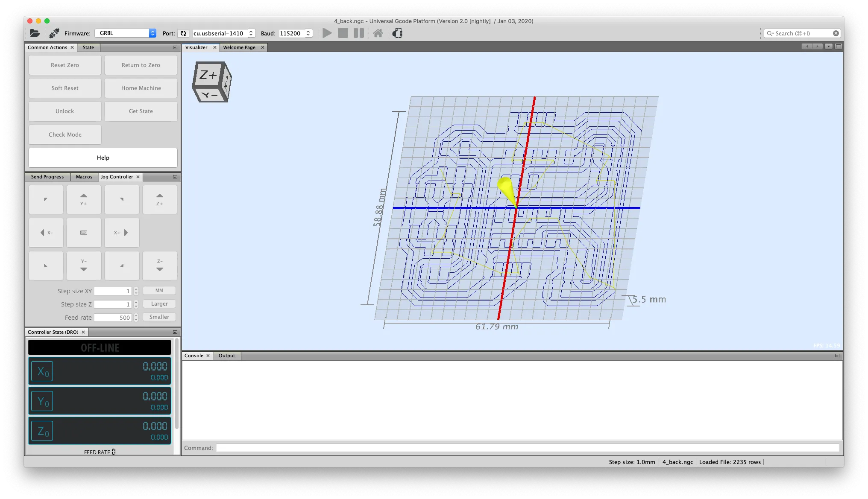Click the home machine house icon
This screenshot has width=868, height=499.
point(378,33)
